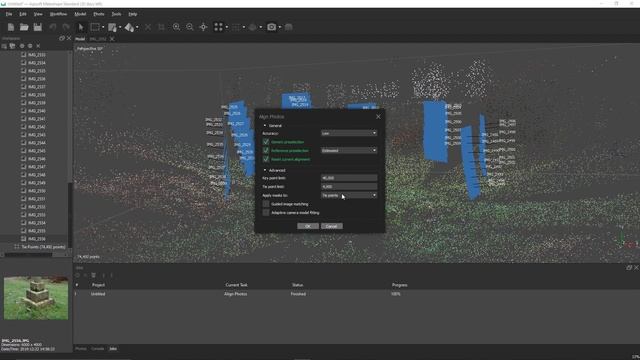Image resolution: width=640 pixels, height=360 pixels.
Task: Open the Apply masks to dropdown
Action: tap(349, 196)
